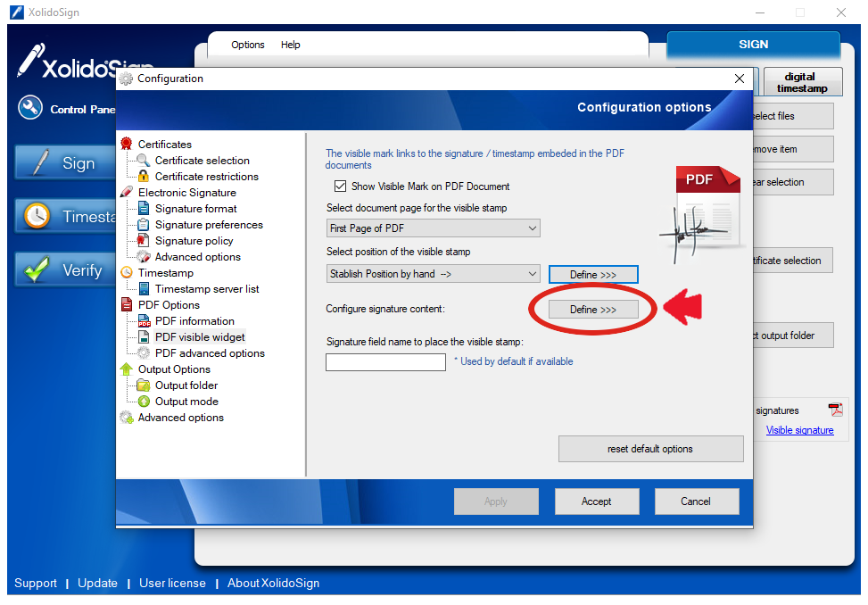Image resolution: width=868 pixels, height=605 pixels.
Task: Click the bottom Advanced options gears icon
Action: 126,417
